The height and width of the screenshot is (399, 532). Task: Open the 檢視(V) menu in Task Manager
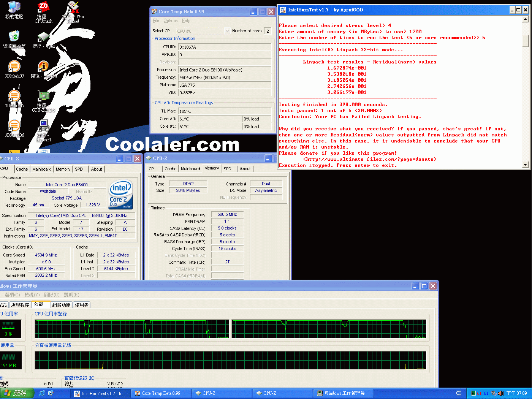[32, 295]
